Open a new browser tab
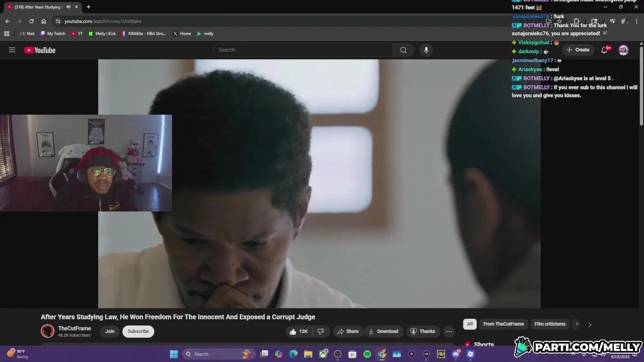The height and width of the screenshot is (362, 644). click(x=89, y=7)
